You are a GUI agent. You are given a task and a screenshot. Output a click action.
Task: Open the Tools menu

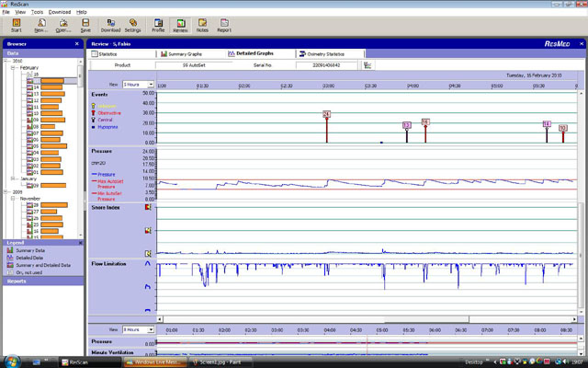click(37, 12)
